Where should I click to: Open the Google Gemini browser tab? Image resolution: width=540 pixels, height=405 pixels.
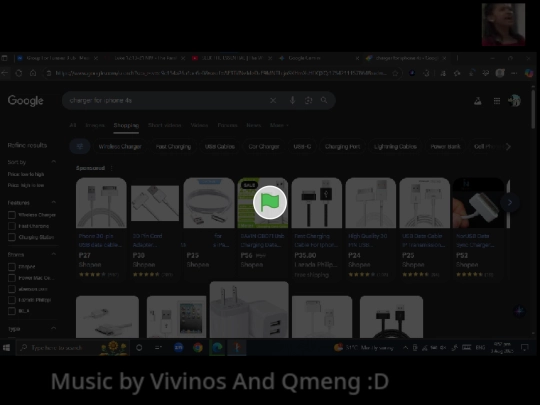[x=319, y=58]
